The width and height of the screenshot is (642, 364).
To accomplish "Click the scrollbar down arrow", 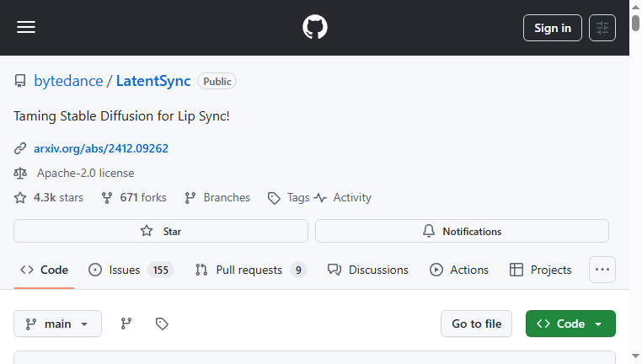I will point(635,356).
